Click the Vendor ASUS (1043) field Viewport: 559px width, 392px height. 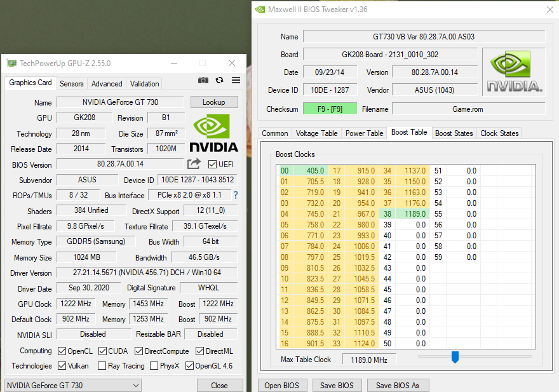coord(434,90)
